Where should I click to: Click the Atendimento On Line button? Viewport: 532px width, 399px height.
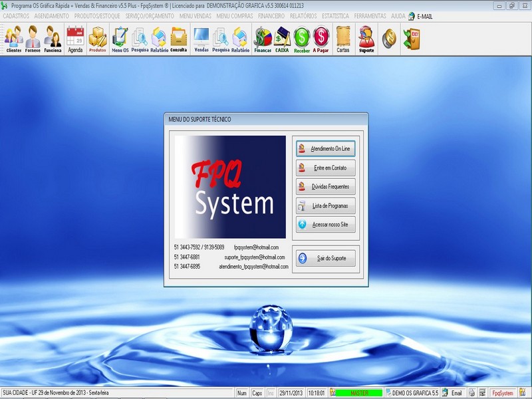(326, 148)
